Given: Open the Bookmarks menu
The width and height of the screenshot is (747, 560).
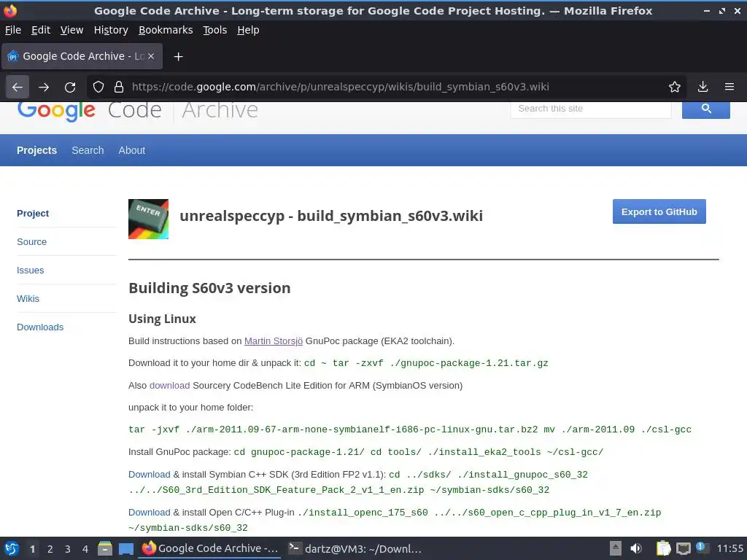Looking at the screenshot, I should [x=166, y=30].
